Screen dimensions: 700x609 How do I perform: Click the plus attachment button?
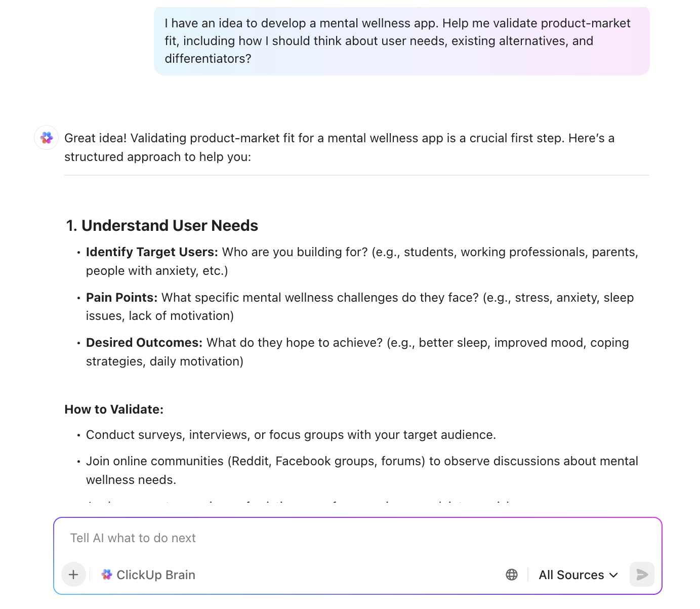tap(73, 575)
